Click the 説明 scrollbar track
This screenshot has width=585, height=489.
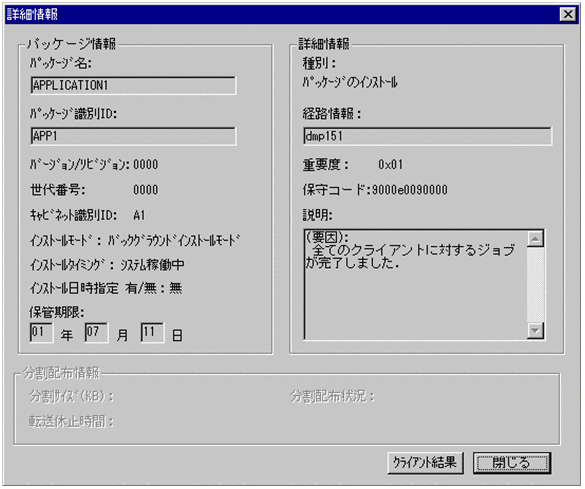(x=535, y=285)
